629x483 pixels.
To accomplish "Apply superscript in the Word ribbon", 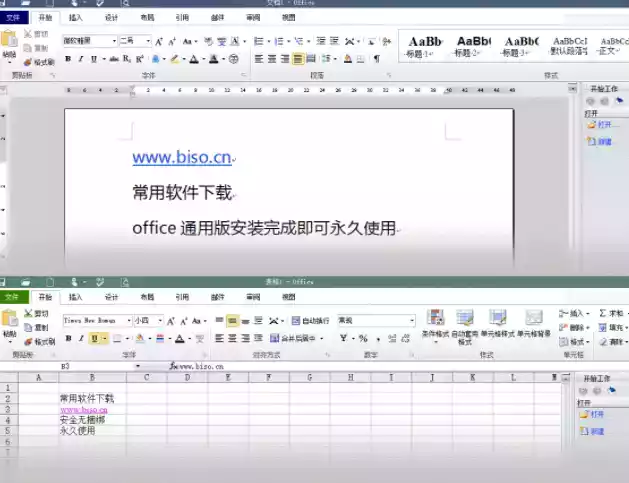I will [140, 59].
